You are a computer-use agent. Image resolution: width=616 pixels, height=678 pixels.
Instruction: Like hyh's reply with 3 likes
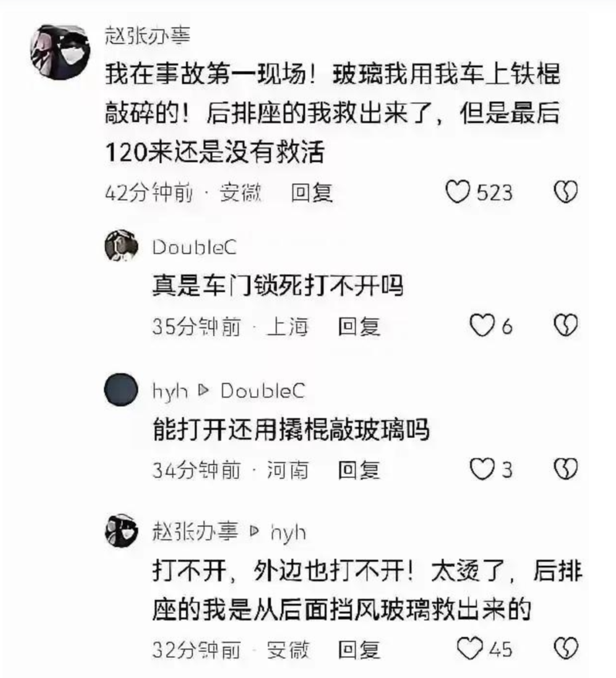click(482, 469)
